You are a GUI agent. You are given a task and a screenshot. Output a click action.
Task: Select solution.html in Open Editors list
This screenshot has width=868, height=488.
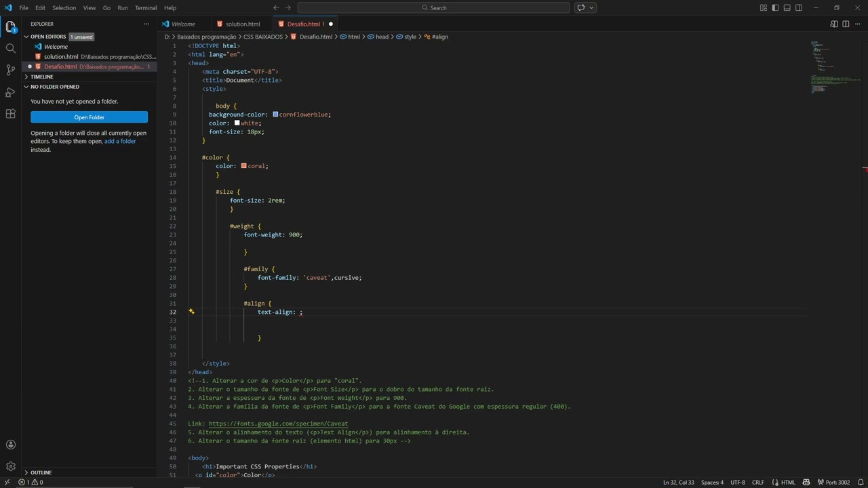(x=90, y=57)
